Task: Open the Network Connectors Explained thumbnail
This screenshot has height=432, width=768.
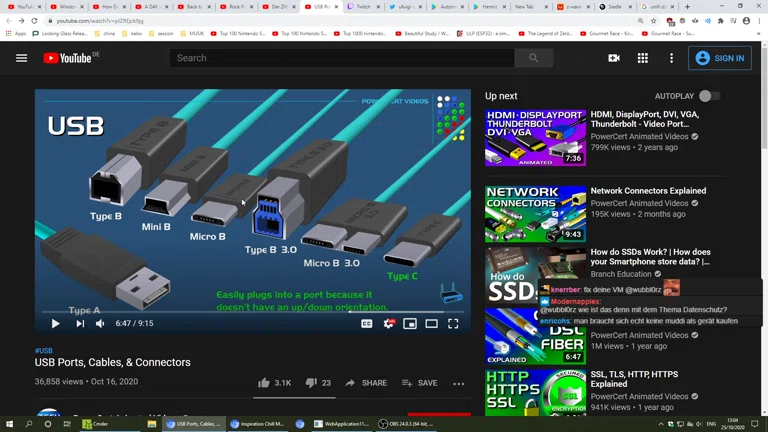Action: pos(535,213)
